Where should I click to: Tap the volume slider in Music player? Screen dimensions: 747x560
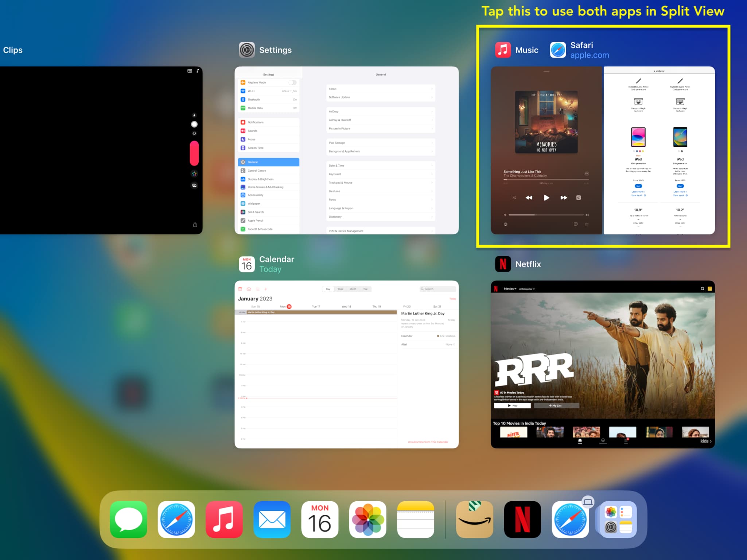click(546, 215)
